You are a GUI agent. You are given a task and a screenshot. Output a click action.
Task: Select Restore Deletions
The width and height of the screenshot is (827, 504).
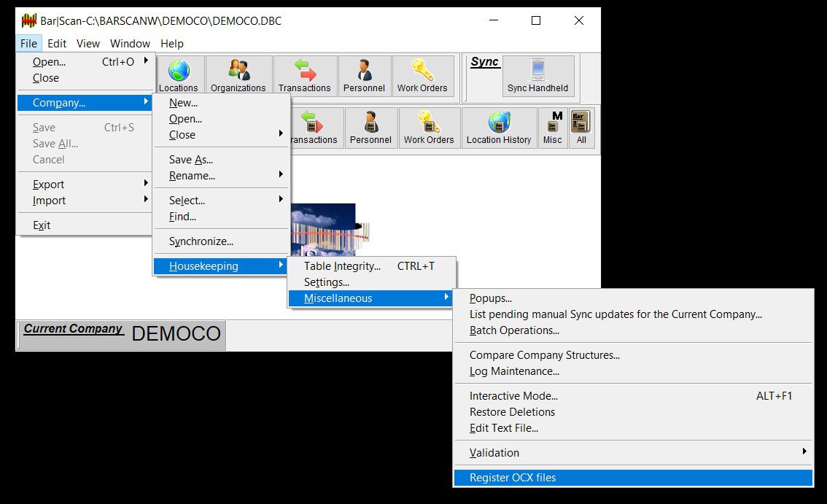633,412
